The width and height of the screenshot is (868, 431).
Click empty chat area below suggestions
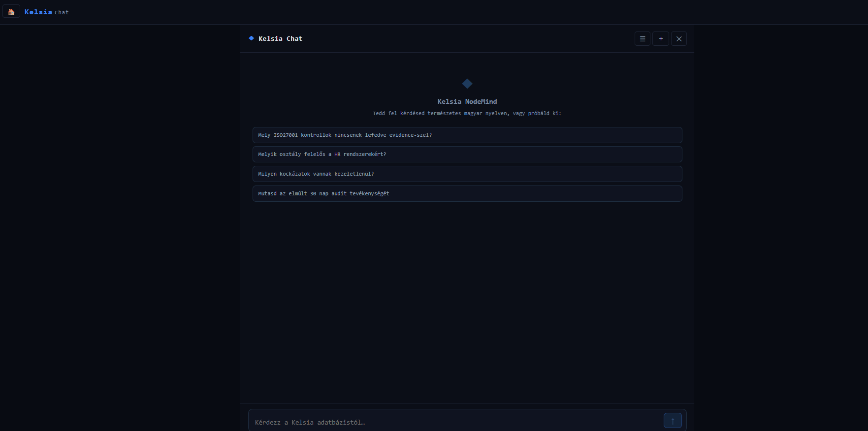[467, 300]
